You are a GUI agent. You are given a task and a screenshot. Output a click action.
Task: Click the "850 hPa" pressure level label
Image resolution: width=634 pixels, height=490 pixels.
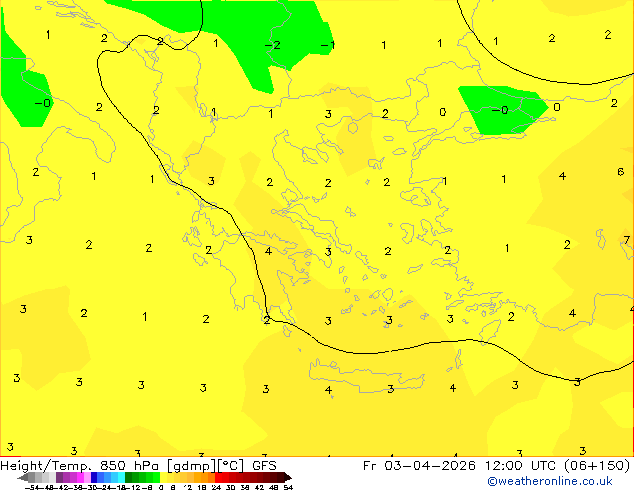click(129, 466)
